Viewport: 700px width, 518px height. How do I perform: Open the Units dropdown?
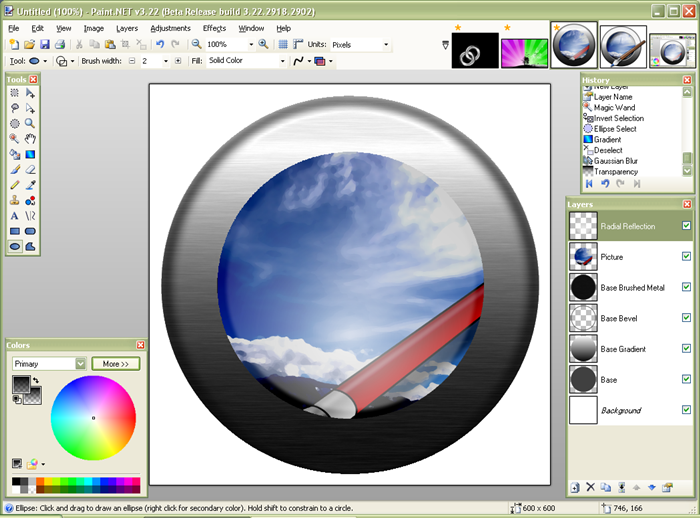click(x=386, y=44)
